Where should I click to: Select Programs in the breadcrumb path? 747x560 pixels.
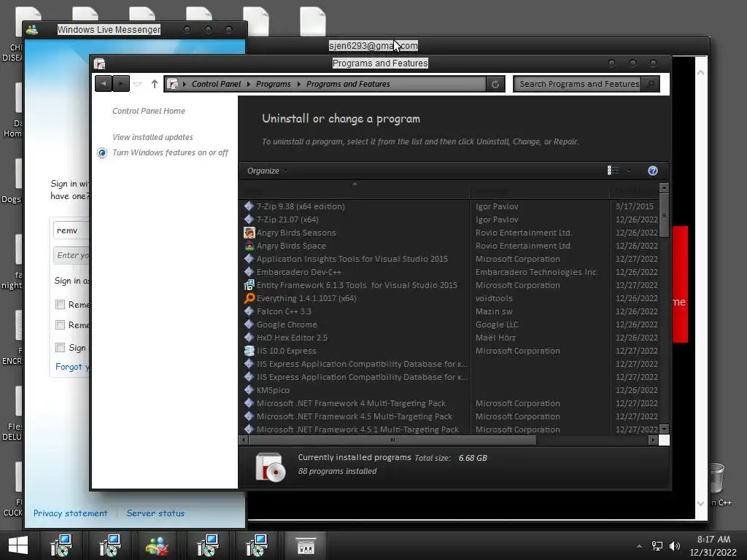coord(273,84)
